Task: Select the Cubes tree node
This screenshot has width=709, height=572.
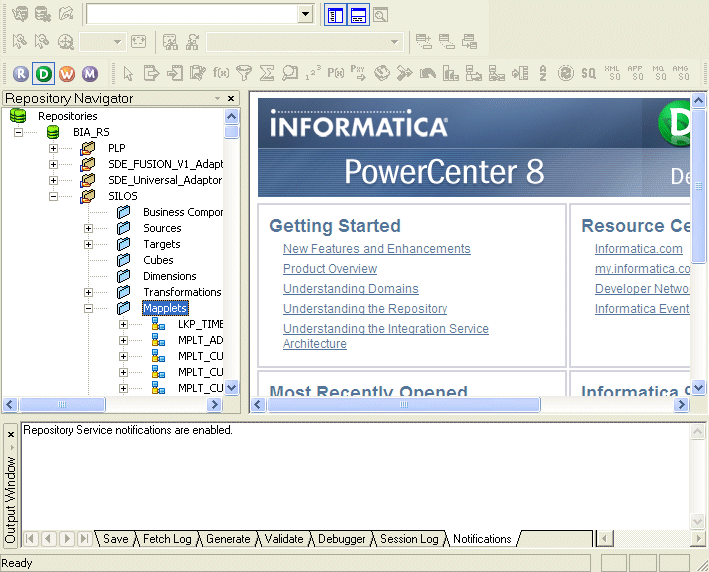Action: pos(158,260)
